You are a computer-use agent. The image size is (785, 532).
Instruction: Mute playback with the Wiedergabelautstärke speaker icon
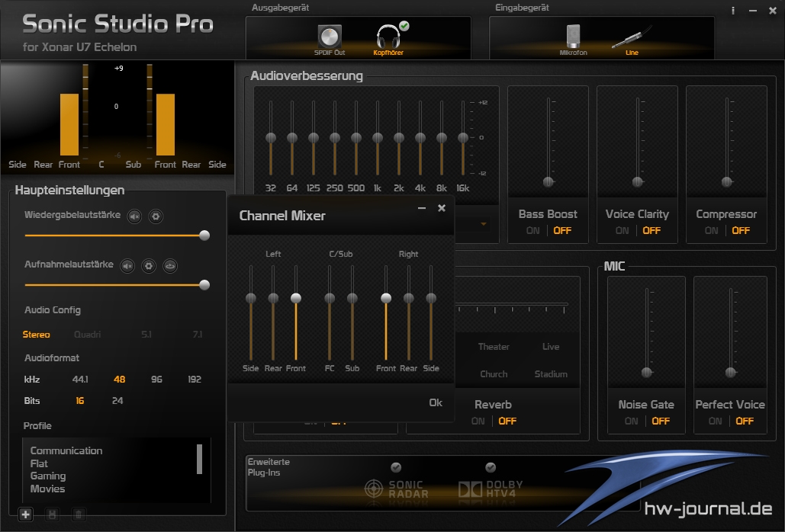click(134, 216)
